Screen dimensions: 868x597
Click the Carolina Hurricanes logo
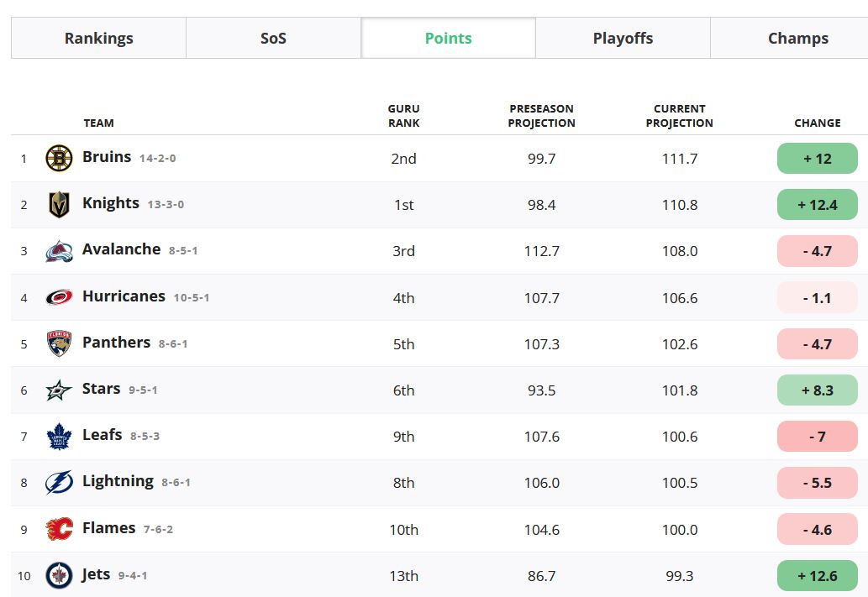click(59, 298)
